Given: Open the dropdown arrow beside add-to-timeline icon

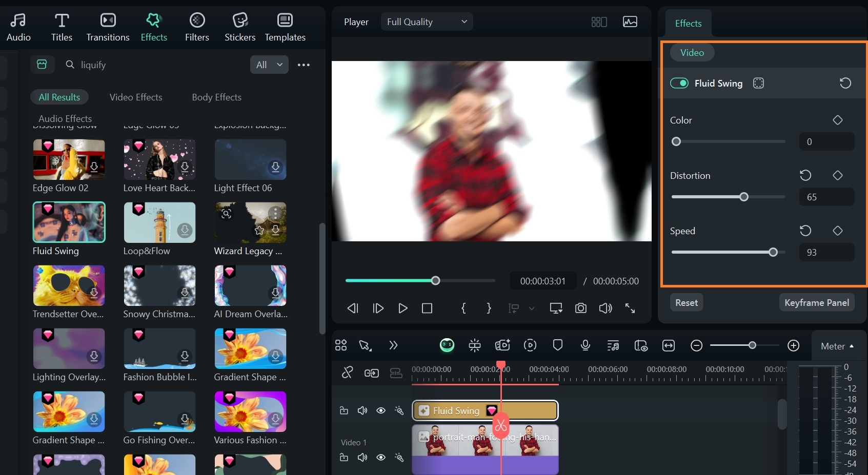Looking at the screenshot, I should 532,308.
